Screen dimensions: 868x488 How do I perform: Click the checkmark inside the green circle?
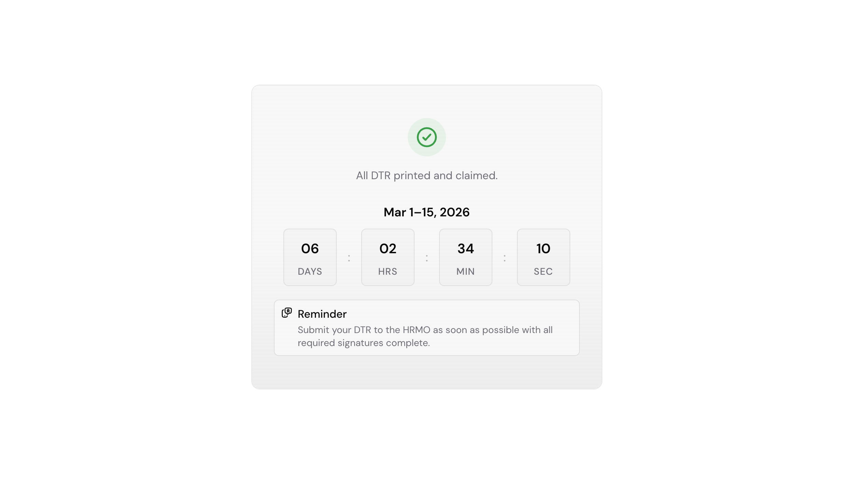(427, 137)
